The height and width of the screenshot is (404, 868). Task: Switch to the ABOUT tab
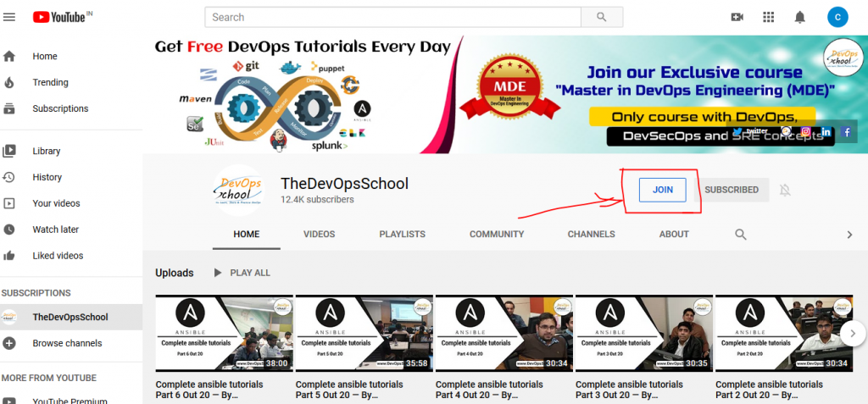[x=674, y=234]
